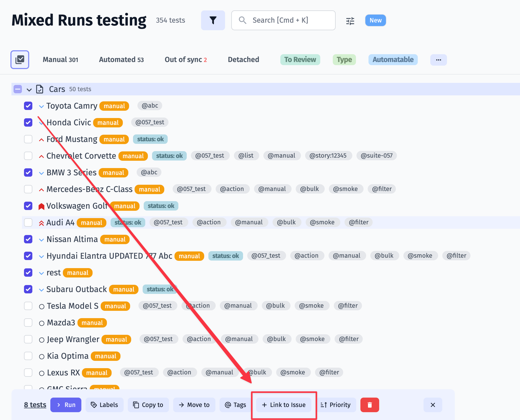This screenshot has width=520, height=420.
Task: Click the delete red trash icon
Action: click(x=370, y=405)
